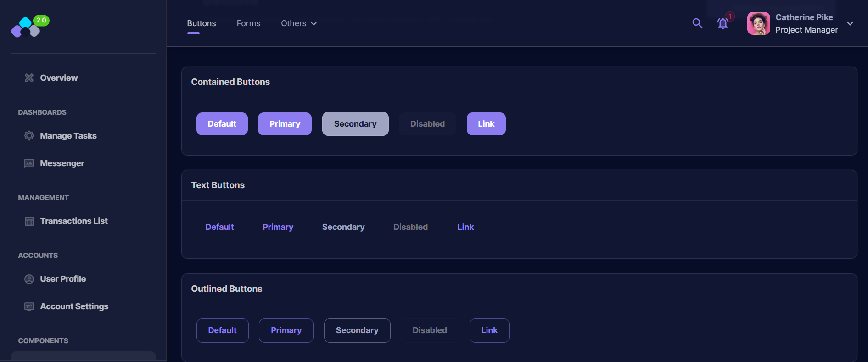Click the text-style Secondary button
The width and height of the screenshot is (868, 362).
343,227
